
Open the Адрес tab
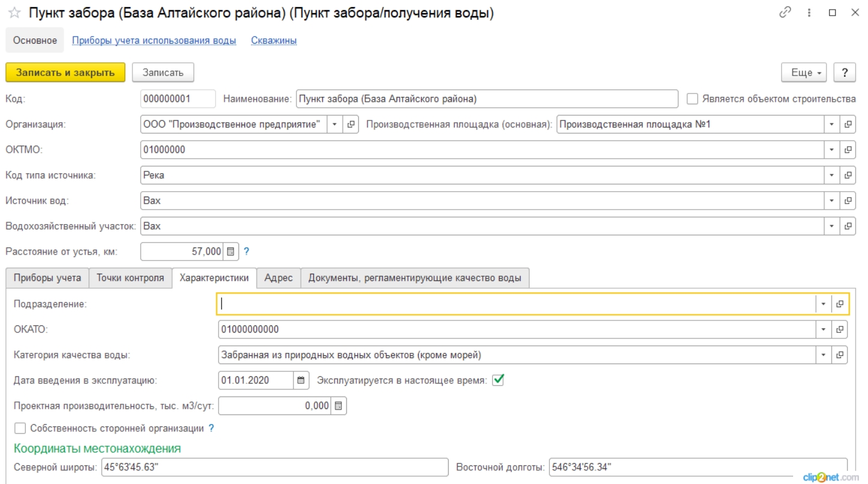point(279,278)
